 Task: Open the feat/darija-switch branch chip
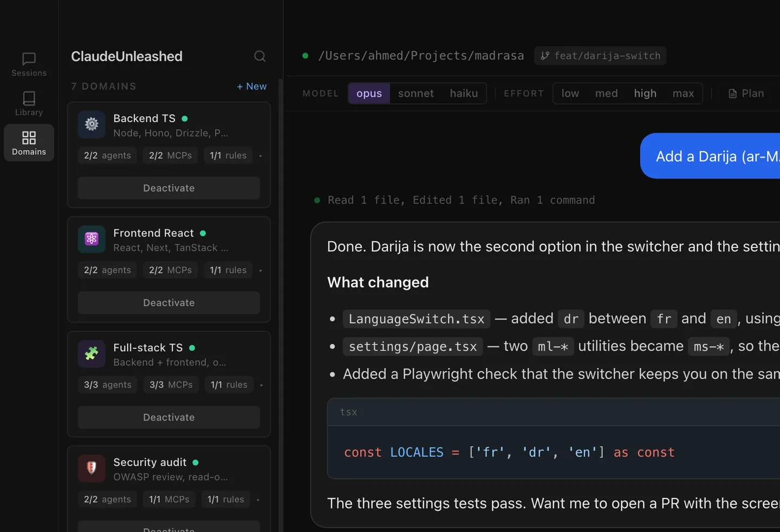(600, 56)
